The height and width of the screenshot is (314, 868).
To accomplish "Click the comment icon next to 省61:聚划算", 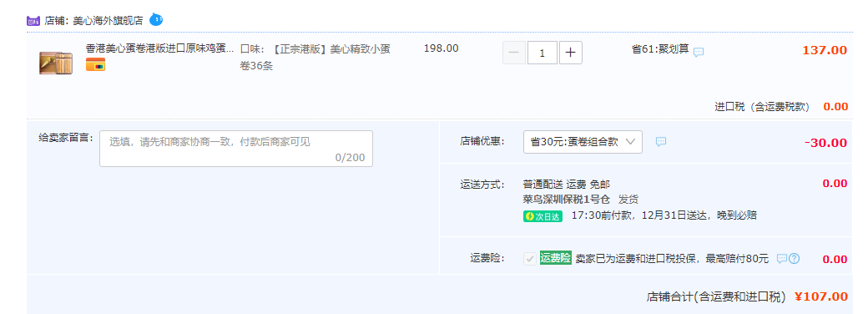I will pyautogui.click(x=699, y=52).
